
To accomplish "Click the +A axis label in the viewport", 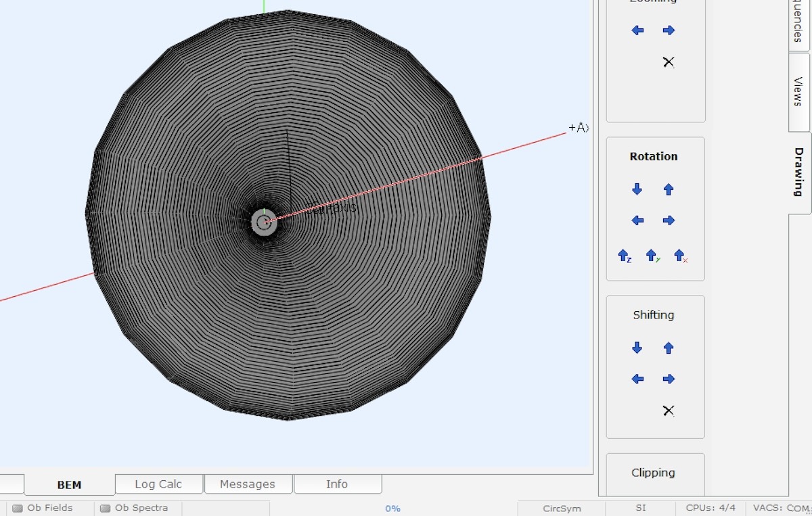I will coord(579,128).
